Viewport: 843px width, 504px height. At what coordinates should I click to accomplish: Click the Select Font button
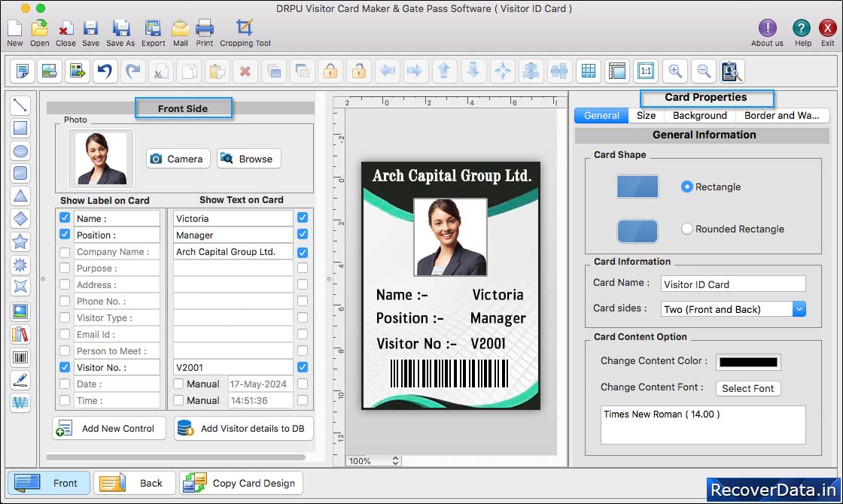748,388
